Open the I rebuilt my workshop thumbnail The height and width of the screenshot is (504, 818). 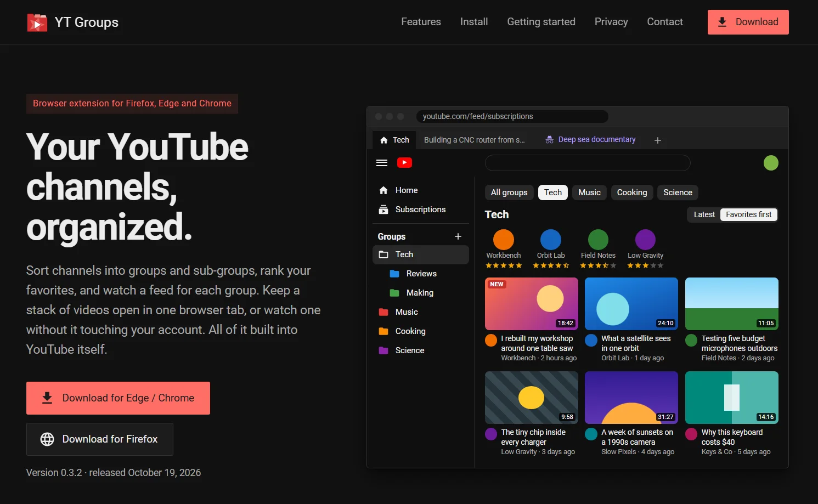(x=532, y=304)
